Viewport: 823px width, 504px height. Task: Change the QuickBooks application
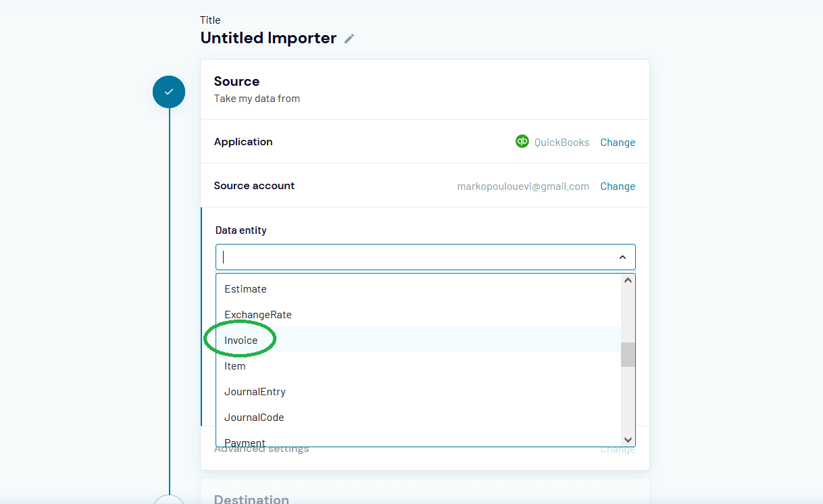[617, 142]
